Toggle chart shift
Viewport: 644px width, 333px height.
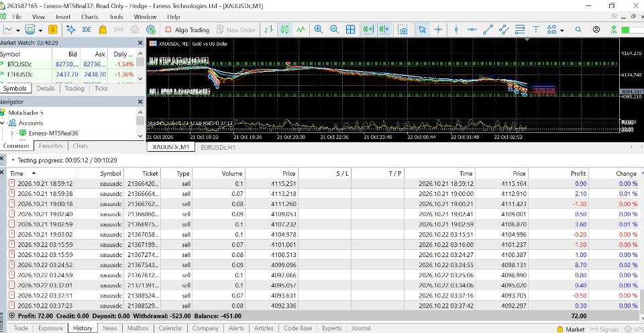coord(385,30)
